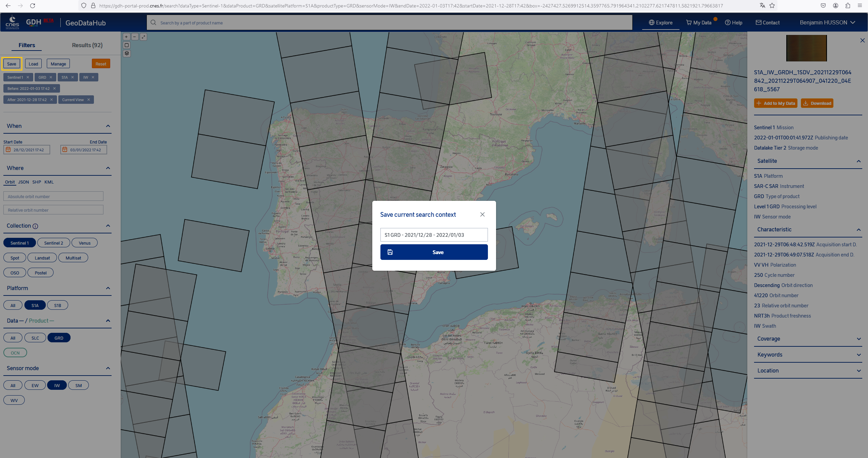Open the Start Date calendar icon
The height and width of the screenshot is (458, 868).
point(8,150)
